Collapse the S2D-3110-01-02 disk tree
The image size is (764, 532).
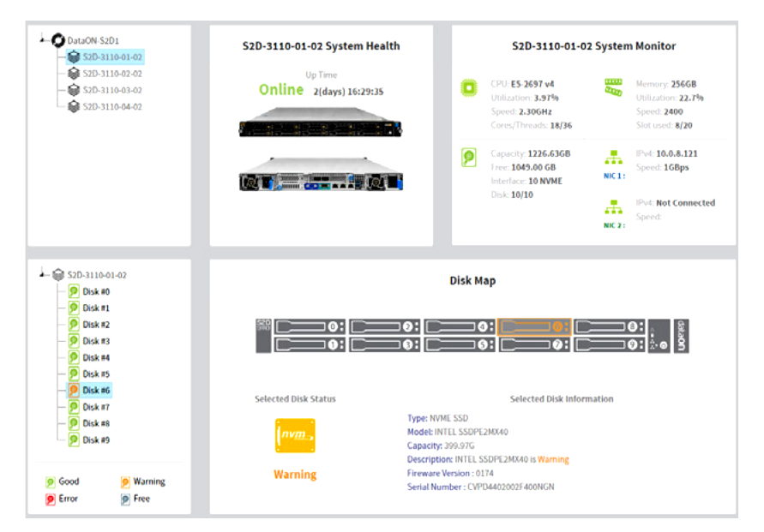point(43,275)
